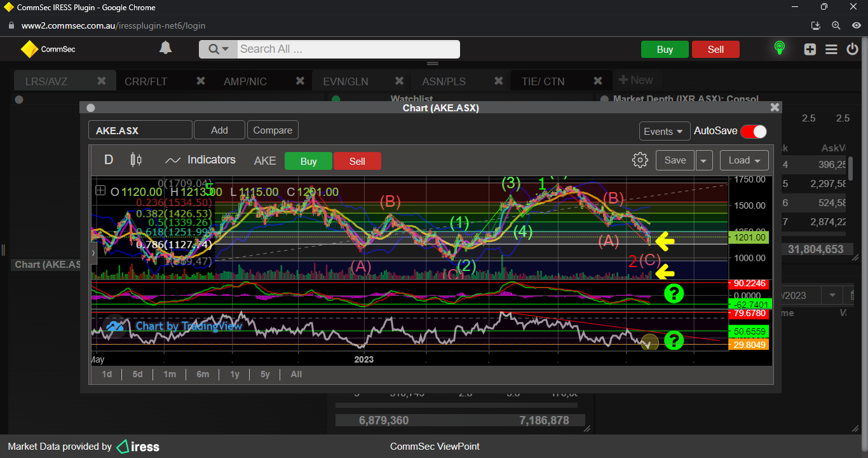868x458 pixels.
Task: Click the green lightbulb ideas icon
Action: point(779,48)
